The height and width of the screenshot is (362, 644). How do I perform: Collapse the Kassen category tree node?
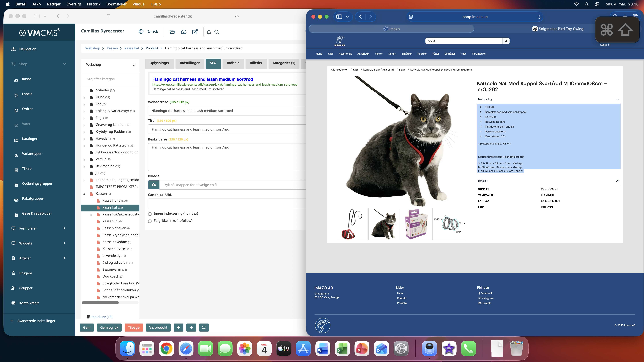pyautogui.click(x=84, y=194)
